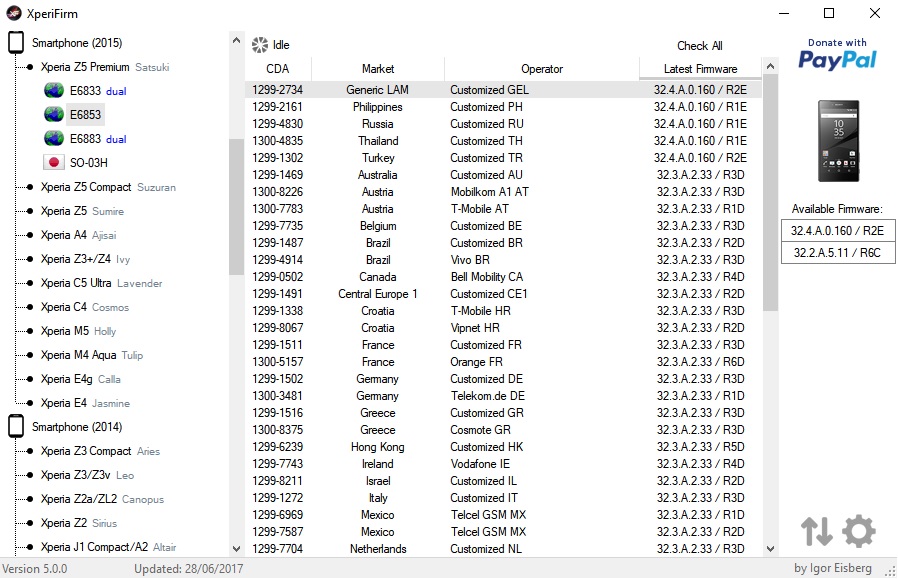Select the Canada Bell Mobility CA row
Screen dimensions: 898x579
[504, 277]
